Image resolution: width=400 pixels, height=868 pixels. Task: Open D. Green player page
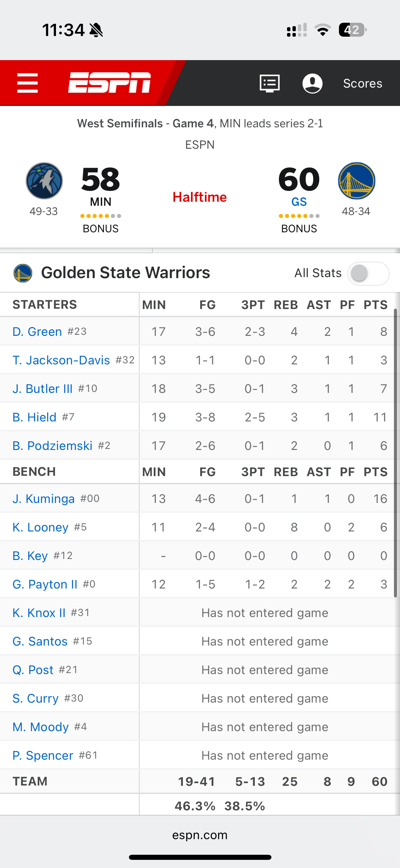(x=37, y=331)
